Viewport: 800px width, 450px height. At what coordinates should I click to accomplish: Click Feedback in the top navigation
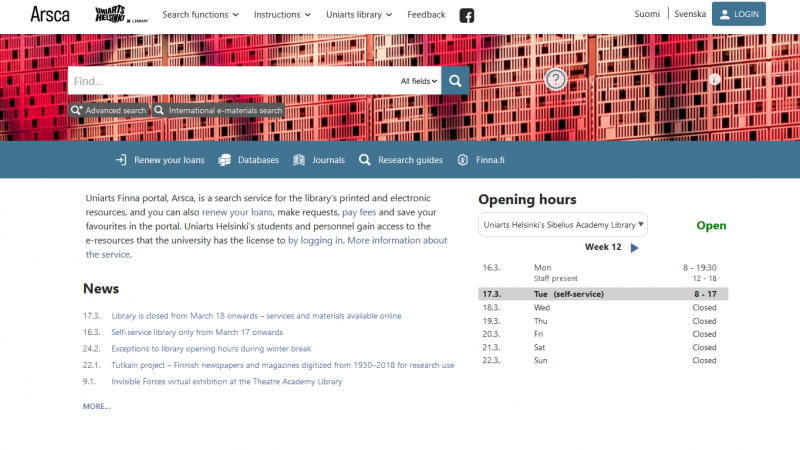[x=426, y=15]
